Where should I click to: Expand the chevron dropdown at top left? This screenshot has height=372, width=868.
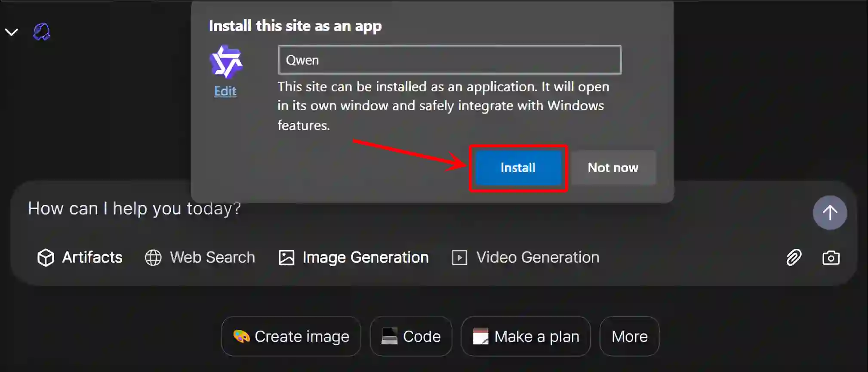point(12,32)
